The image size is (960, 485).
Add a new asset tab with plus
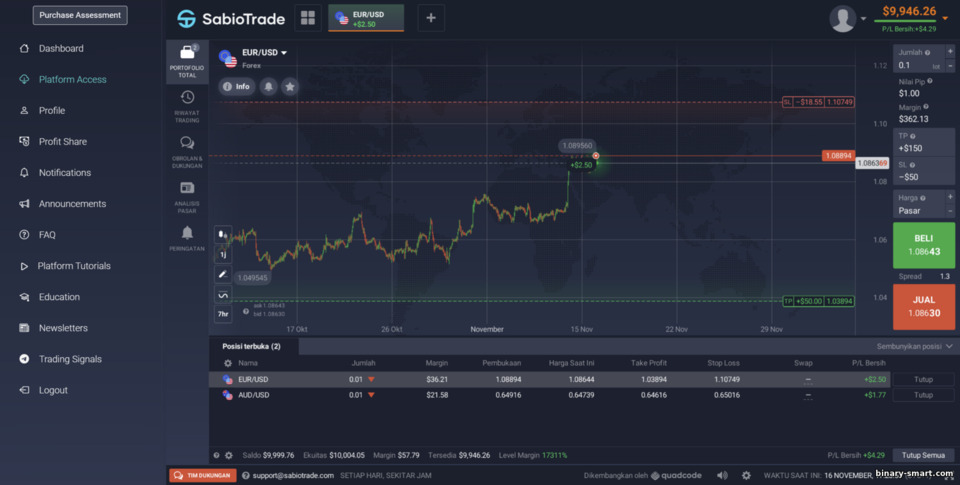[431, 18]
